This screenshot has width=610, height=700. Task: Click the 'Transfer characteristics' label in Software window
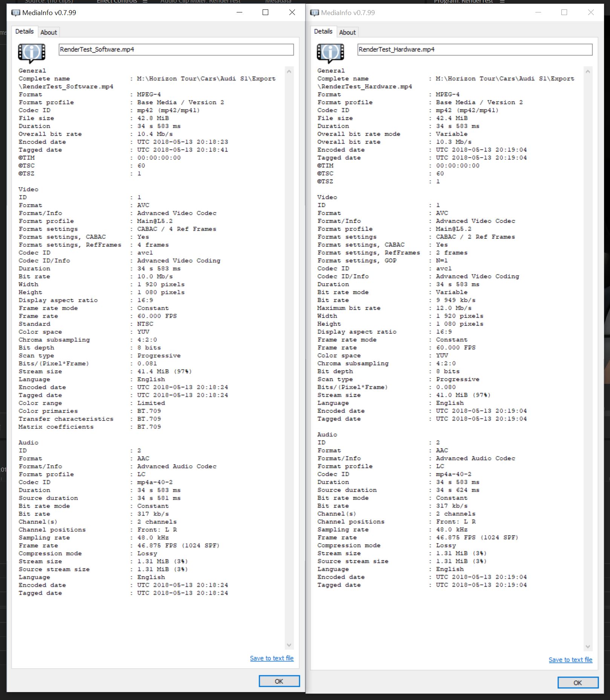[x=66, y=419]
